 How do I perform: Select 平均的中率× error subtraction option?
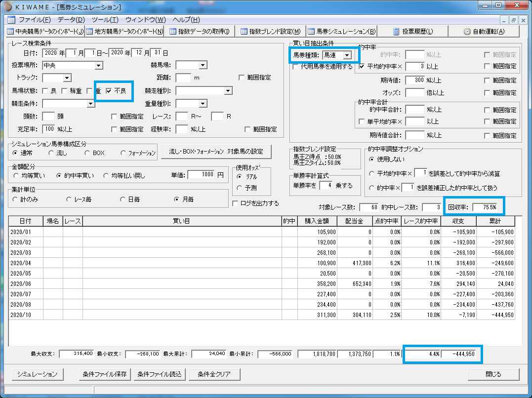372,174
